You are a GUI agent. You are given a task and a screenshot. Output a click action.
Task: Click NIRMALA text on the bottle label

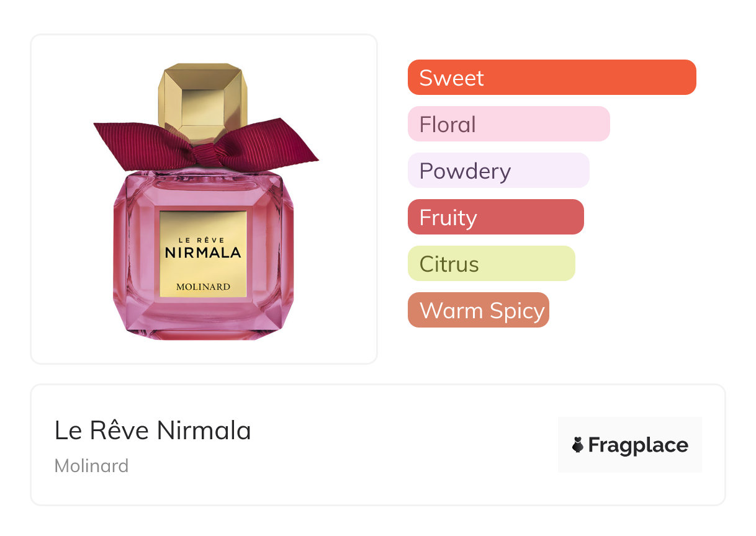coord(203,252)
